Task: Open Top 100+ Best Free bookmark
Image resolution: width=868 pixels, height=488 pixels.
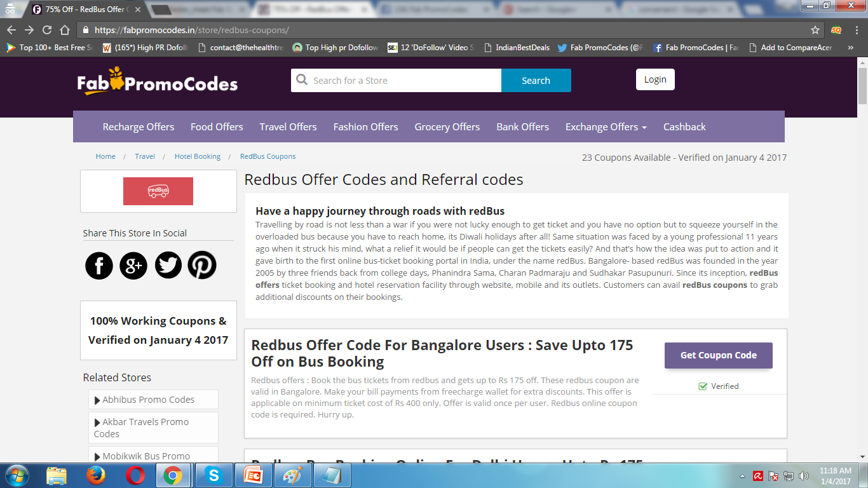Action: [50, 48]
